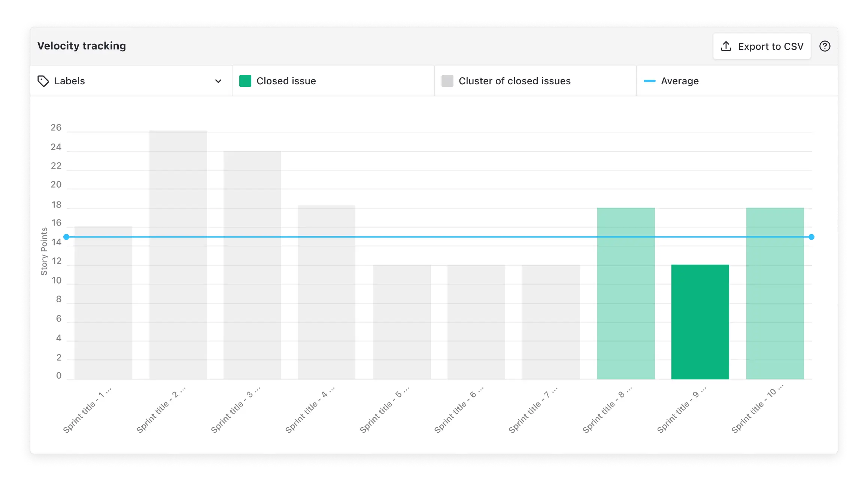Select the light green Sprint 10 bar
This screenshot has width=868, height=481.
point(775,293)
